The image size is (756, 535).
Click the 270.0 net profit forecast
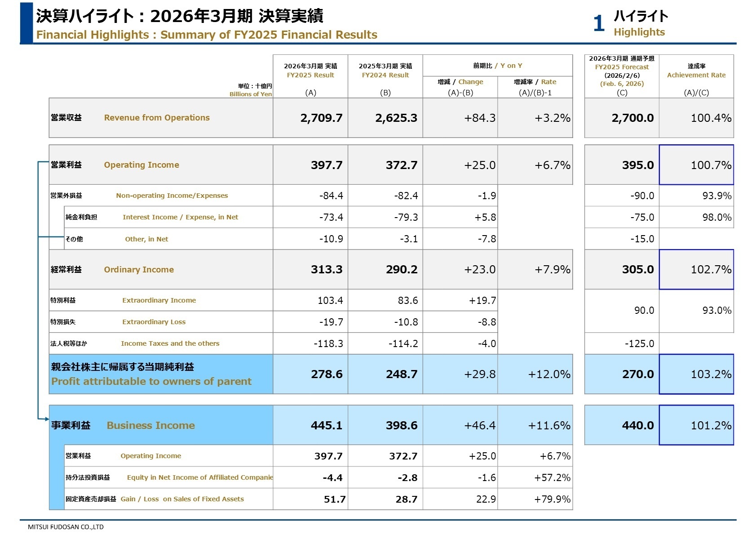tap(638, 374)
